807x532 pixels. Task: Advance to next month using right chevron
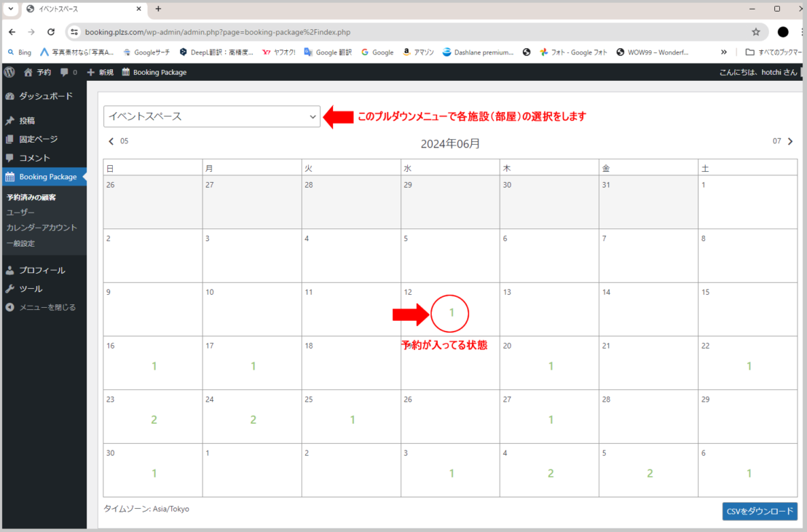[790, 141]
